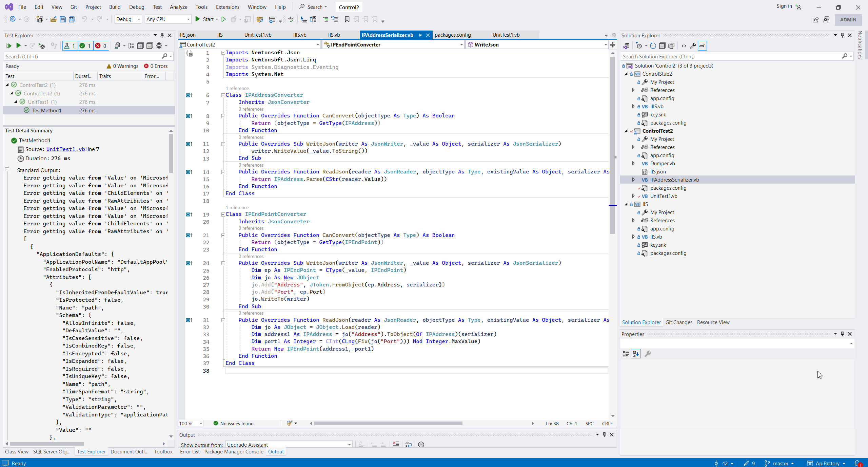
Task: Open the Analyze menu
Action: (x=178, y=7)
